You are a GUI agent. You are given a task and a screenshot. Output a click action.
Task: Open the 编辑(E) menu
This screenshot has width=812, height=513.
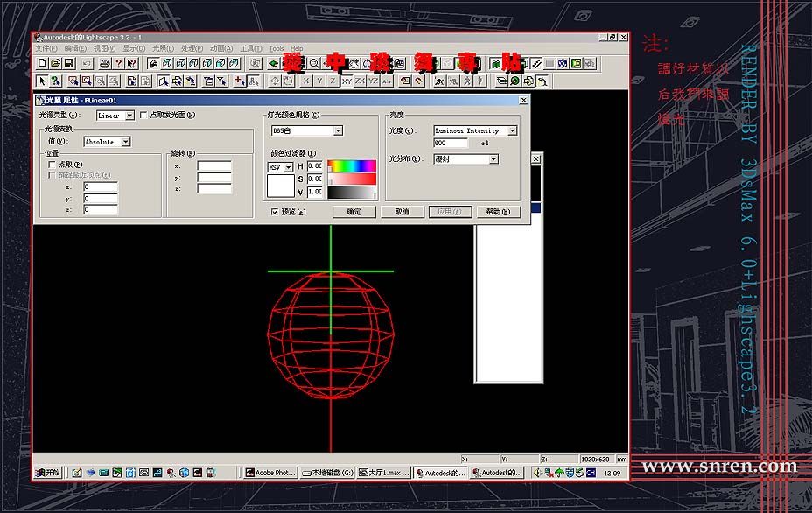pyautogui.click(x=75, y=48)
